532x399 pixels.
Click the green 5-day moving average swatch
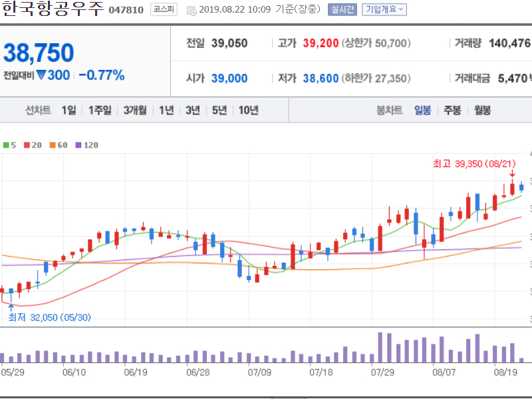6,144
